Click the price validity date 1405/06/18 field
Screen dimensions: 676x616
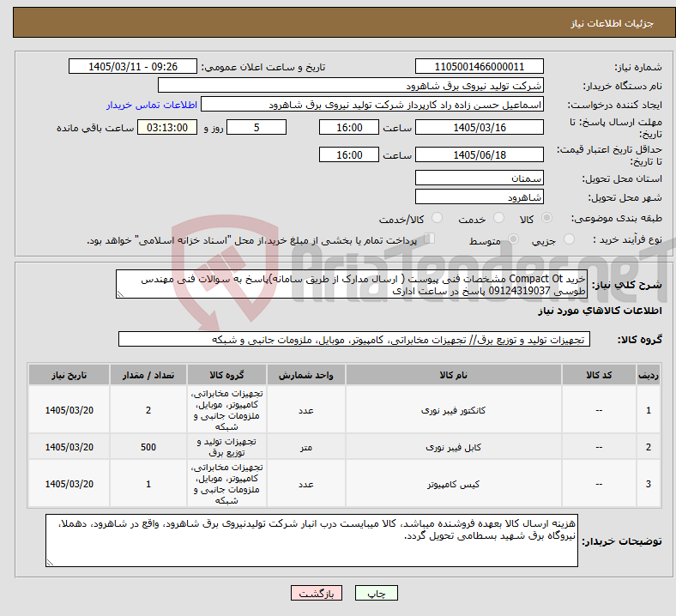(479, 154)
